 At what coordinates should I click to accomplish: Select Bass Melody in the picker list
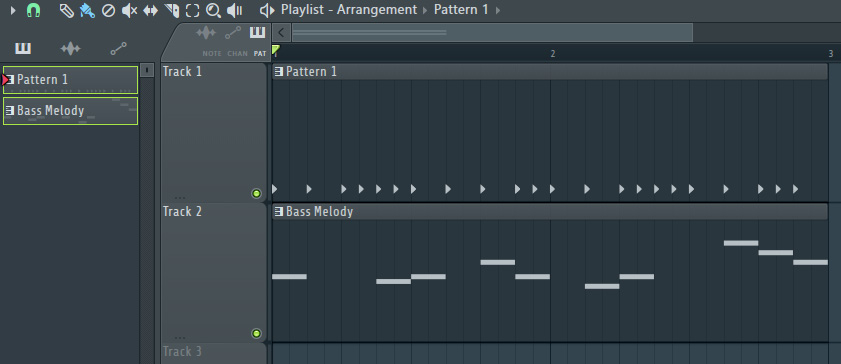pos(70,111)
